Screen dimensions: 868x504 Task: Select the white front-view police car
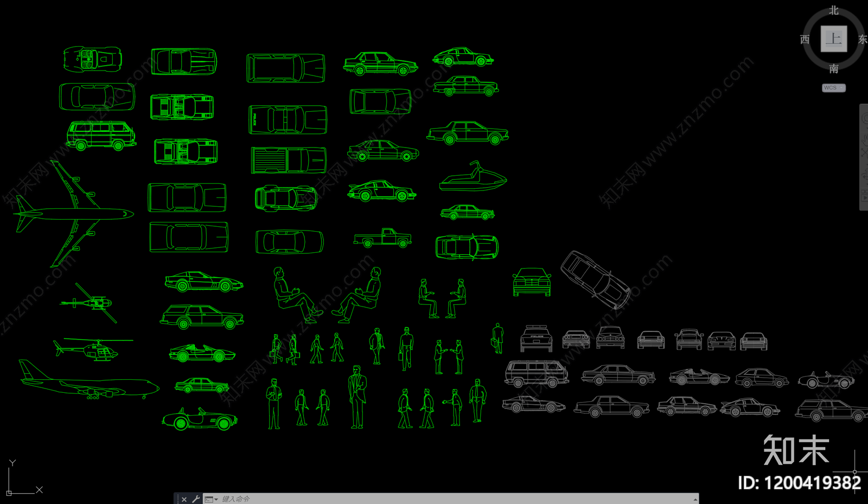tap(536, 339)
